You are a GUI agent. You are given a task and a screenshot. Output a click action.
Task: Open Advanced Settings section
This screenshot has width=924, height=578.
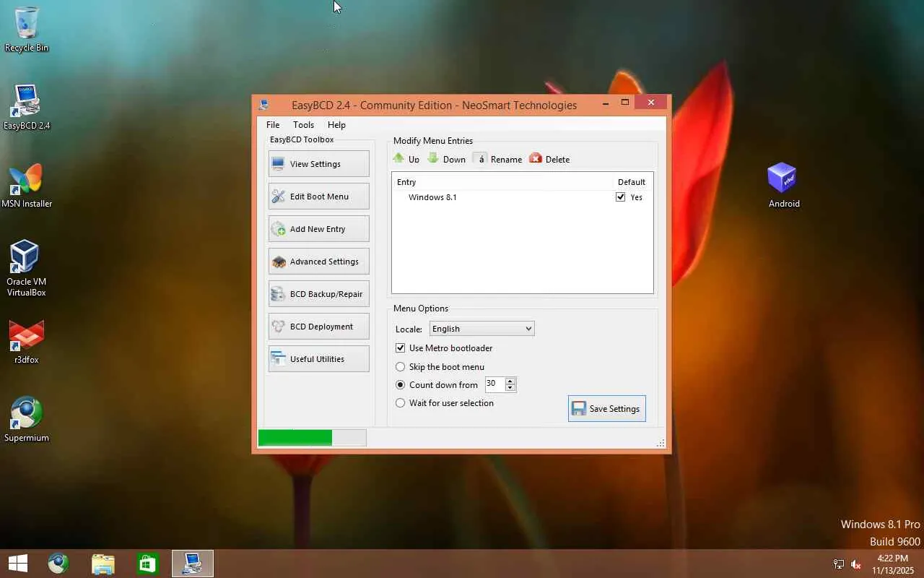point(318,262)
